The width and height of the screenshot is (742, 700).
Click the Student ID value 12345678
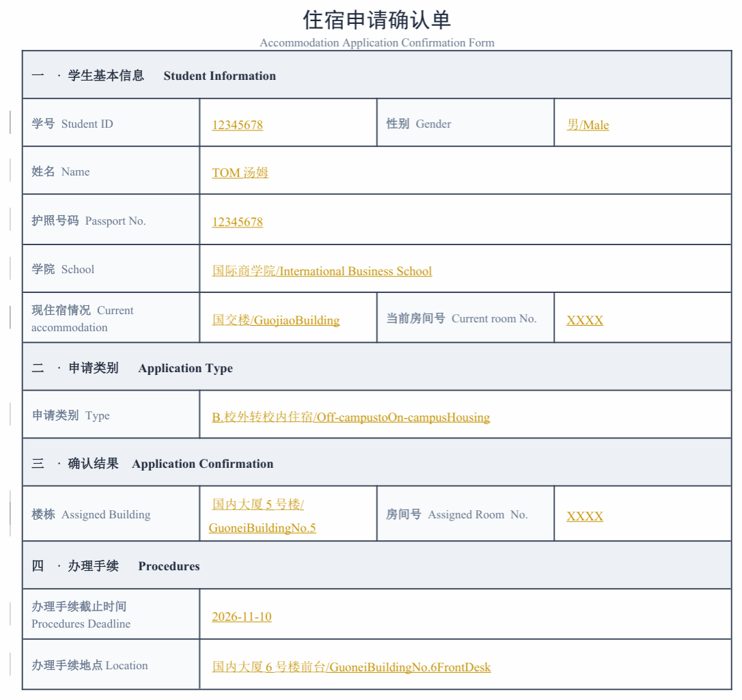pyautogui.click(x=237, y=125)
